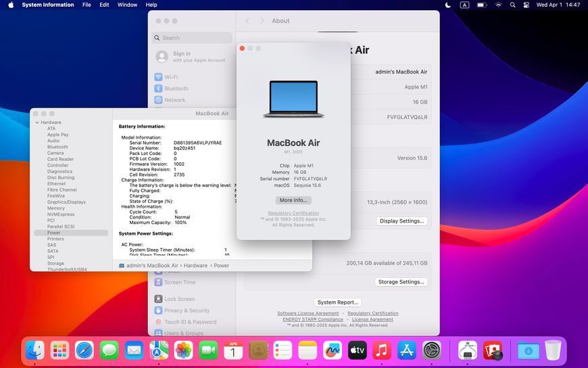Viewport: 588px width, 368px height.
Task: Select Printers in hardware list
Action: point(55,239)
